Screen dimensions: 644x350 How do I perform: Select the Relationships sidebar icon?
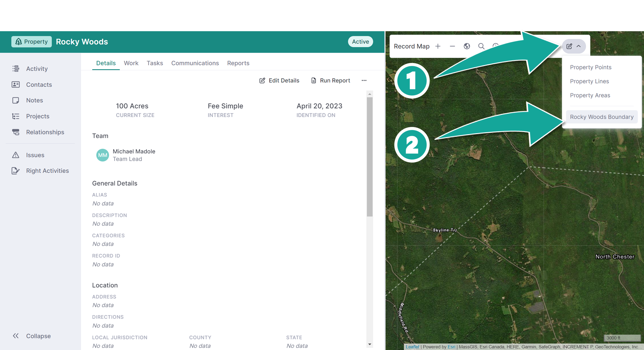point(16,132)
